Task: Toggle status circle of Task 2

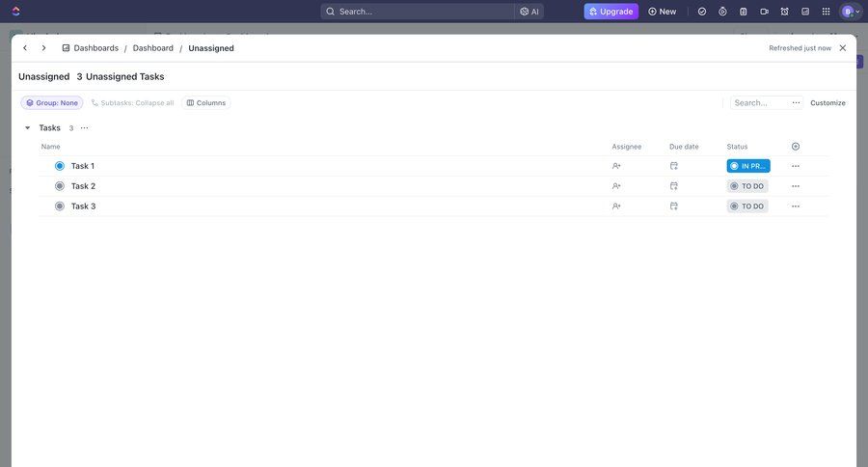Action: 60,186
